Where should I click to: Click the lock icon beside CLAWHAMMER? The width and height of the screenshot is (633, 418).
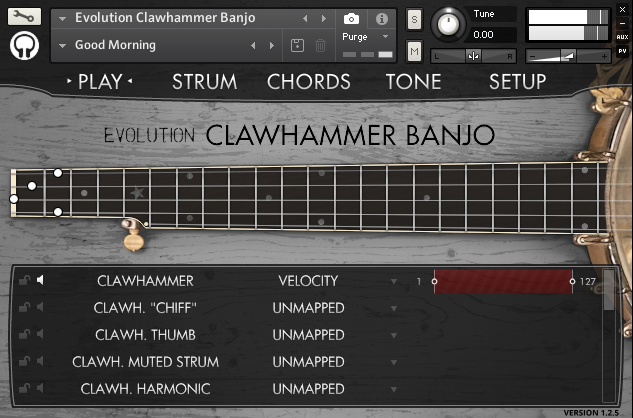pos(24,280)
